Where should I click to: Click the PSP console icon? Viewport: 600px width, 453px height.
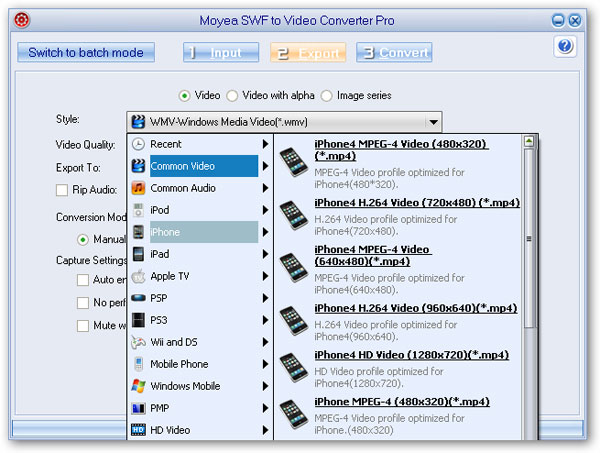point(138,298)
